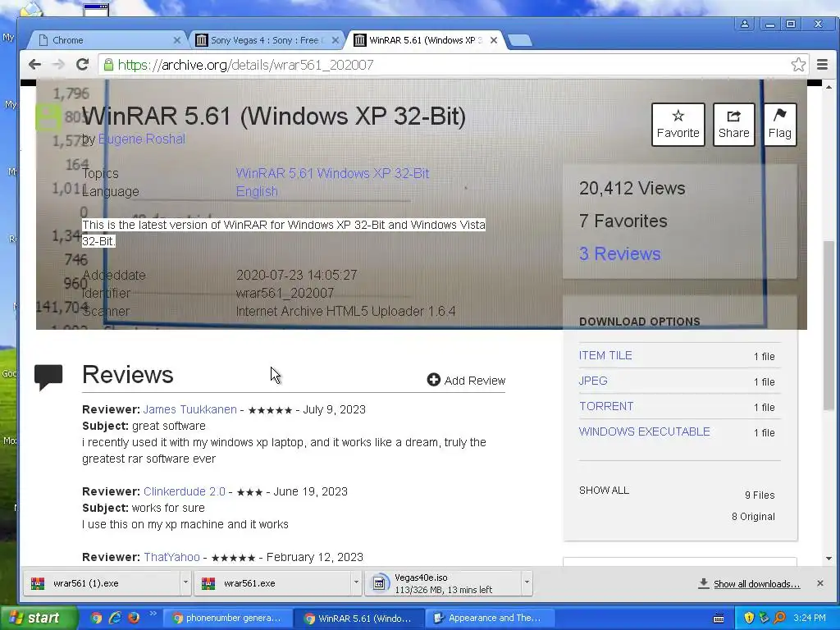
Task: Click the keyboard icon in system tray
Action: point(719,619)
